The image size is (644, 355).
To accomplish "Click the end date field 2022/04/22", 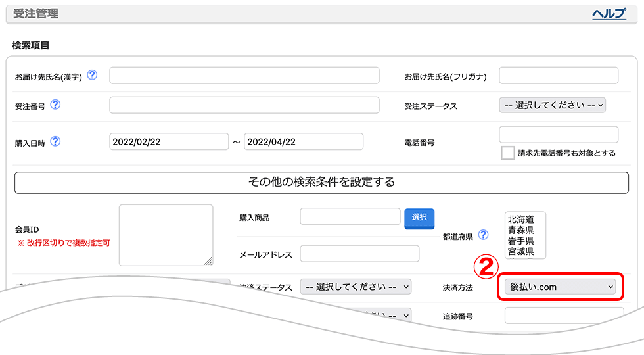I will (x=304, y=142).
